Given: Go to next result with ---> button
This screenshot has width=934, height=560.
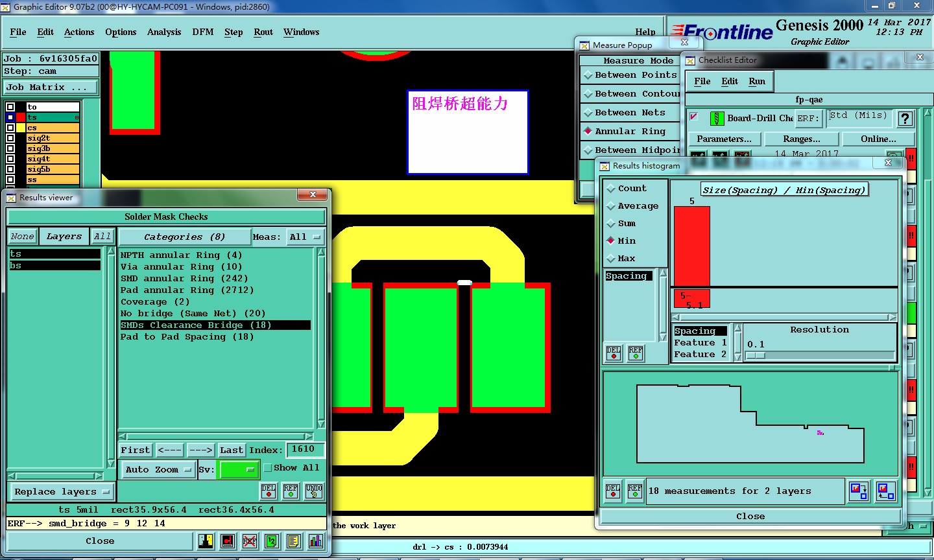Looking at the screenshot, I should pyautogui.click(x=201, y=450).
